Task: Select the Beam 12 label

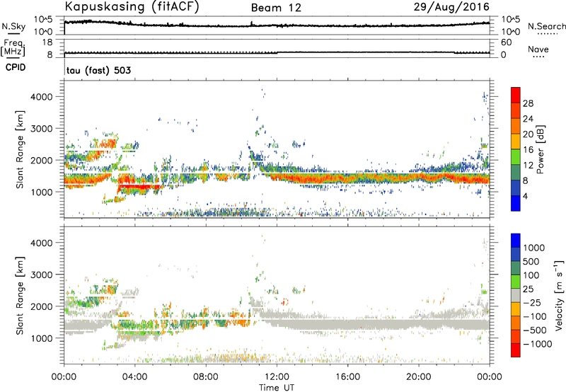Action: point(276,8)
